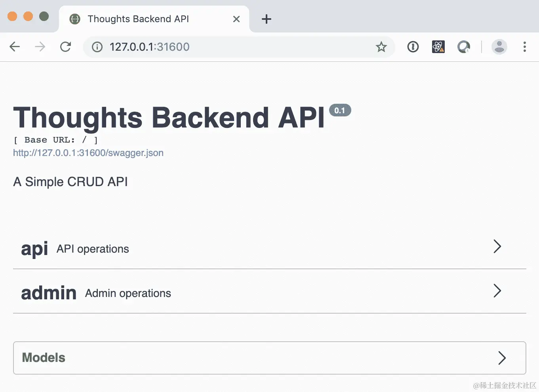Click the address bar showing 127.0.0.1:31600
The image size is (539, 392).
coord(239,47)
